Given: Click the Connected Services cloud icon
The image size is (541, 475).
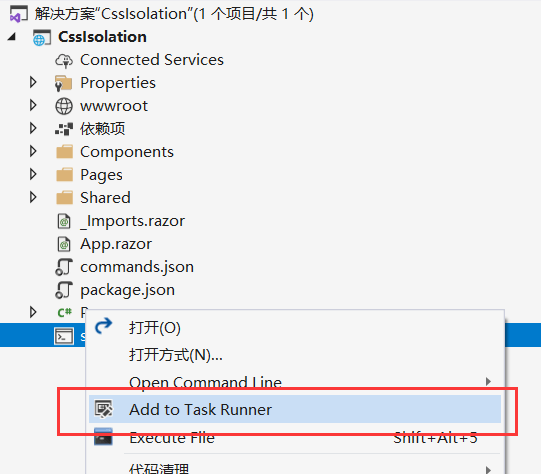Looking at the screenshot, I should [x=64, y=60].
